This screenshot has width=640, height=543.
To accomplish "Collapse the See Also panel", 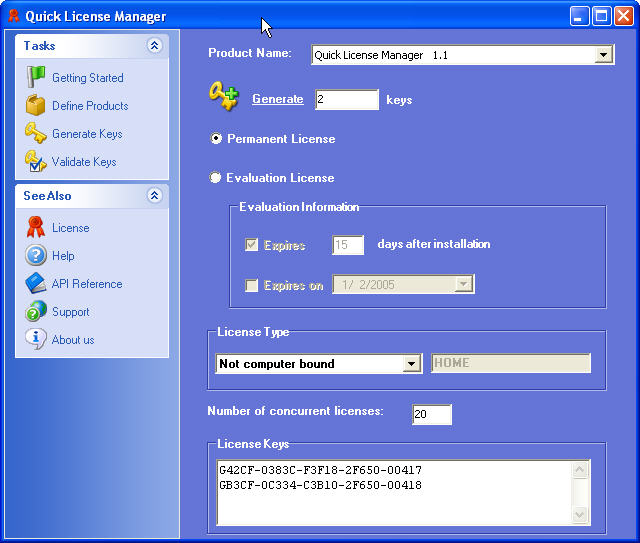I will click(x=154, y=196).
